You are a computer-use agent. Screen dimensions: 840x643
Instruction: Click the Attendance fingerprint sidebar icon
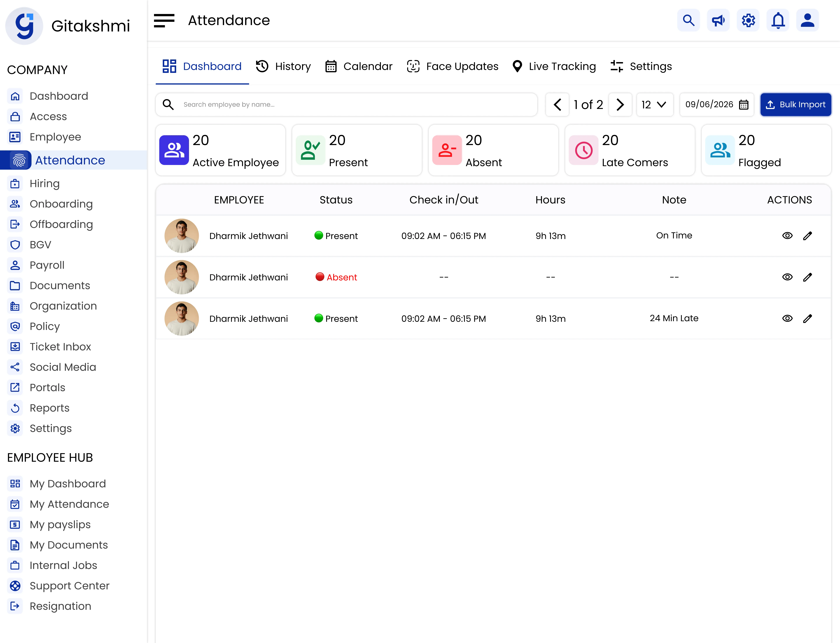(19, 160)
